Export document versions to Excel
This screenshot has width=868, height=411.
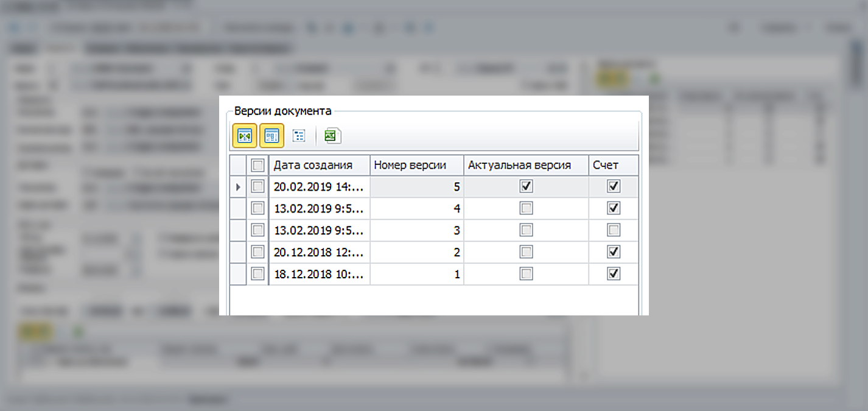coord(332,136)
